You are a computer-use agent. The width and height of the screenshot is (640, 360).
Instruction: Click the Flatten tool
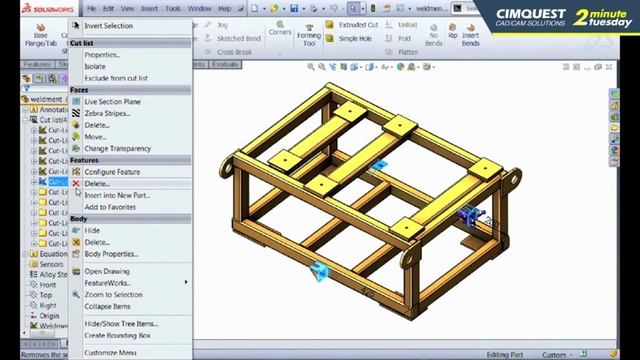click(x=402, y=52)
